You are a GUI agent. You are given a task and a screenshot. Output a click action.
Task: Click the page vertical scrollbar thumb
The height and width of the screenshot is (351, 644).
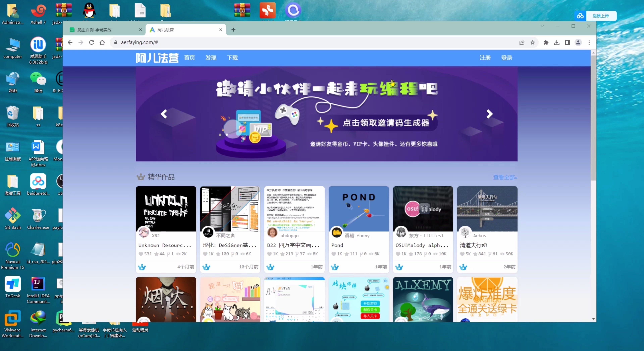coord(593,117)
